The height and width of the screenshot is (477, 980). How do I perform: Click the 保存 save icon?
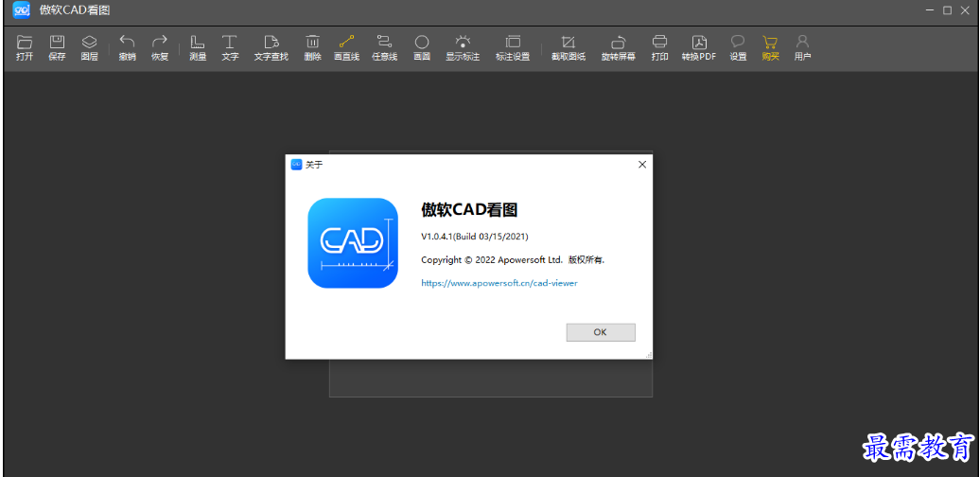[x=57, y=48]
